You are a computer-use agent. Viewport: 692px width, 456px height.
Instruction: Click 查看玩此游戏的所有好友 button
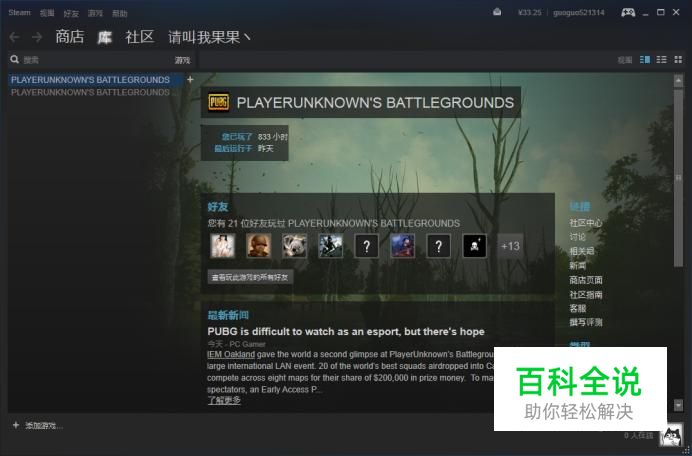pos(250,277)
